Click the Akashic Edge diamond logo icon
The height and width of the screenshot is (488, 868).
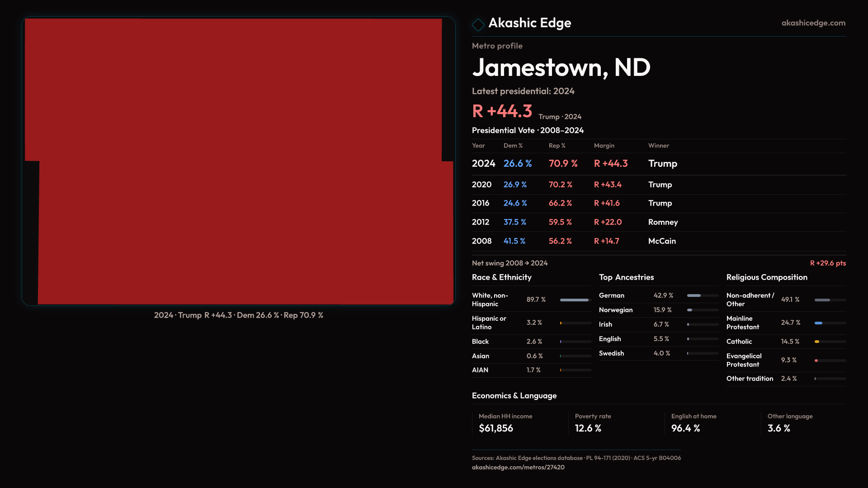tap(478, 24)
